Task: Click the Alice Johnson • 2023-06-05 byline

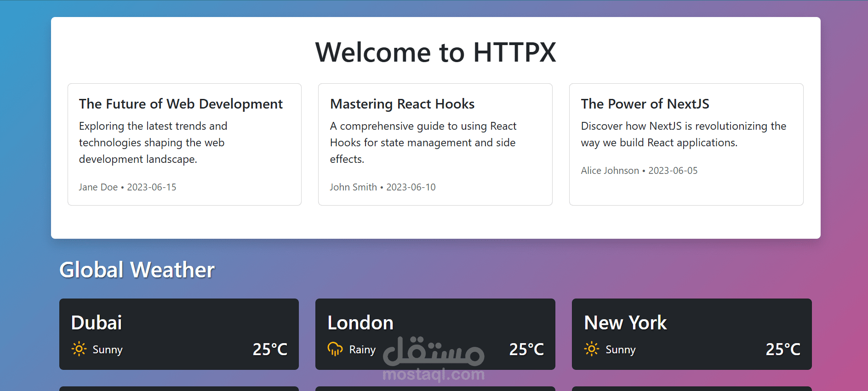Action: tap(639, 171)
